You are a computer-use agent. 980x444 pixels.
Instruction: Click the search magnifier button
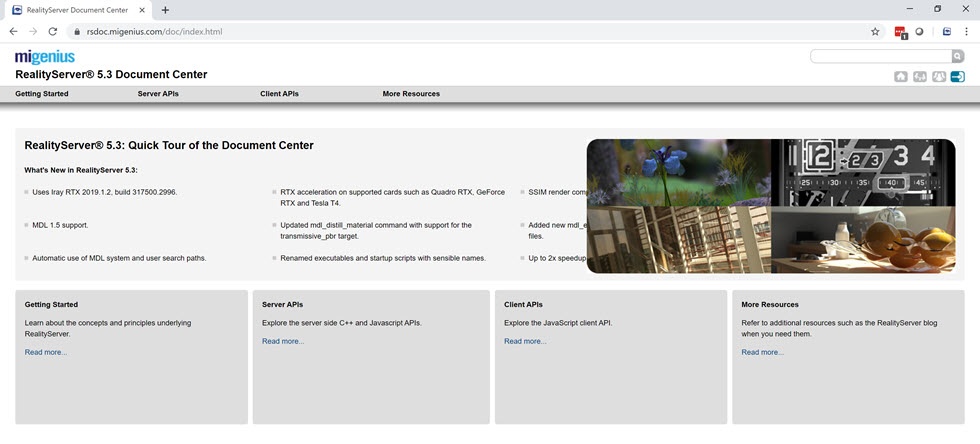958,57
